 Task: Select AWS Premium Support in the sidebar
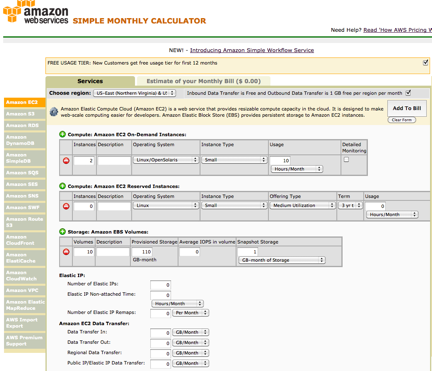click(25, 341)
